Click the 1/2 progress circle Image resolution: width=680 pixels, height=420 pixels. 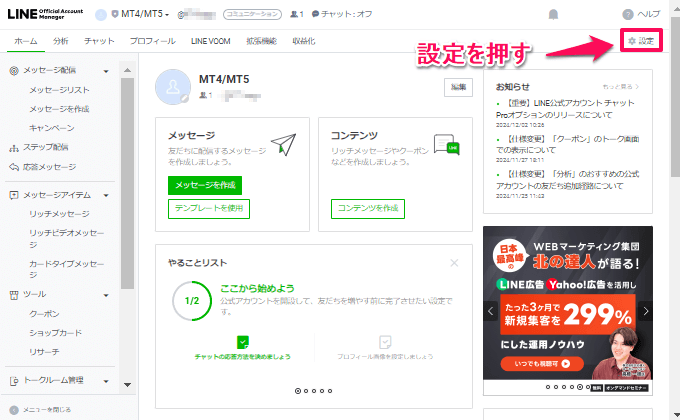coord(192,301)
